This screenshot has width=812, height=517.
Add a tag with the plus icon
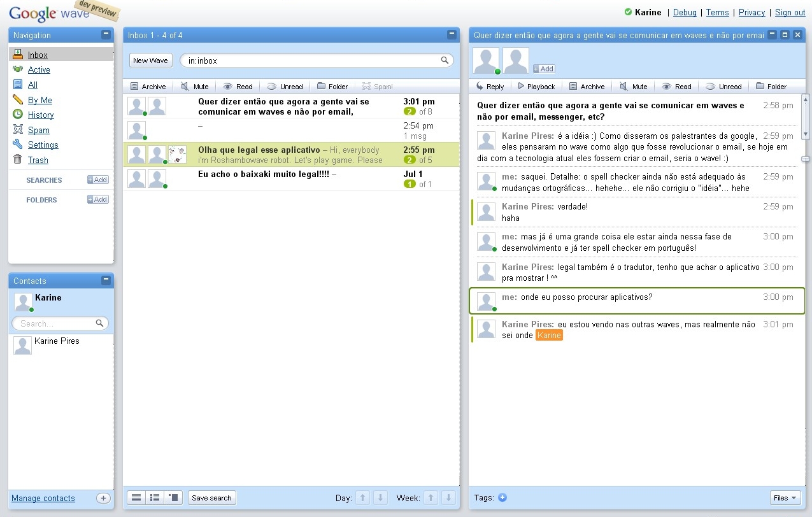[x=502, y=497]
